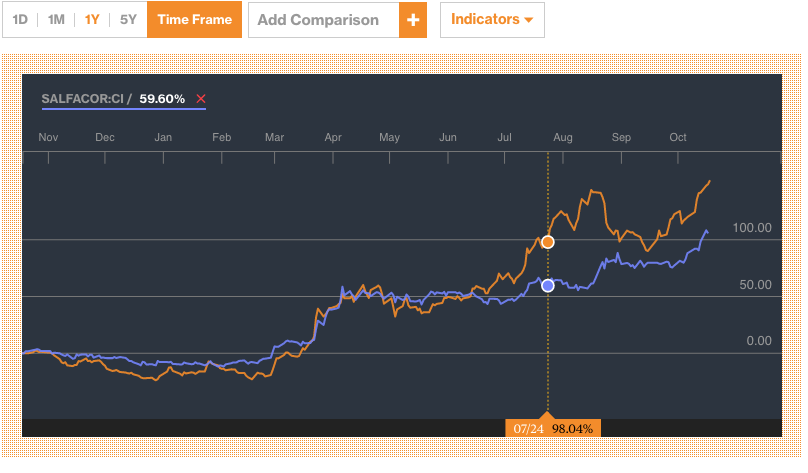Click the orange plus icon beside Add Comparison

coord(412,20)
